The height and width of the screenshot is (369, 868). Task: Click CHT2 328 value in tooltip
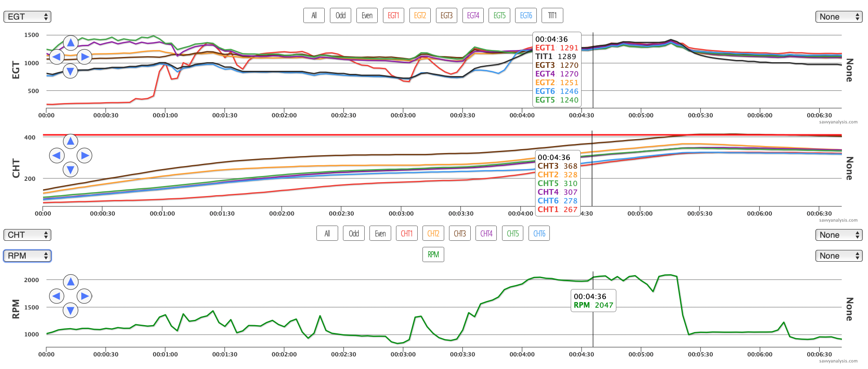point(557,175)
